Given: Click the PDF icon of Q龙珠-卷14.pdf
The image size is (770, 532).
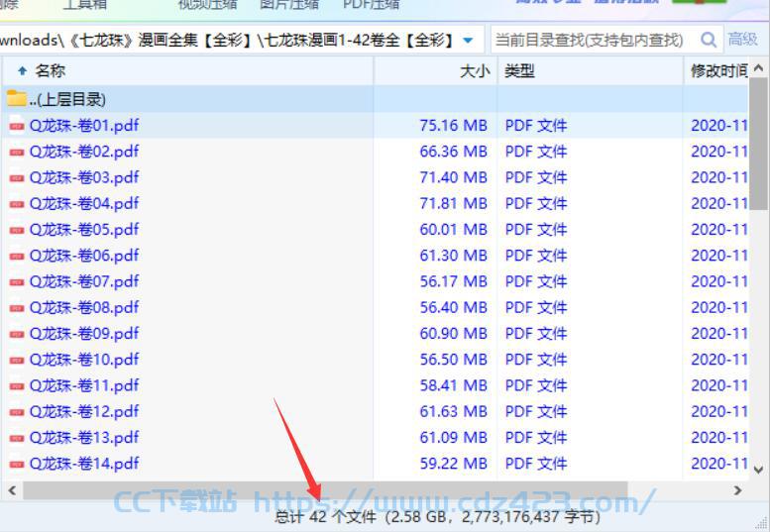Looking at the screenshot, I should [17, 464].
